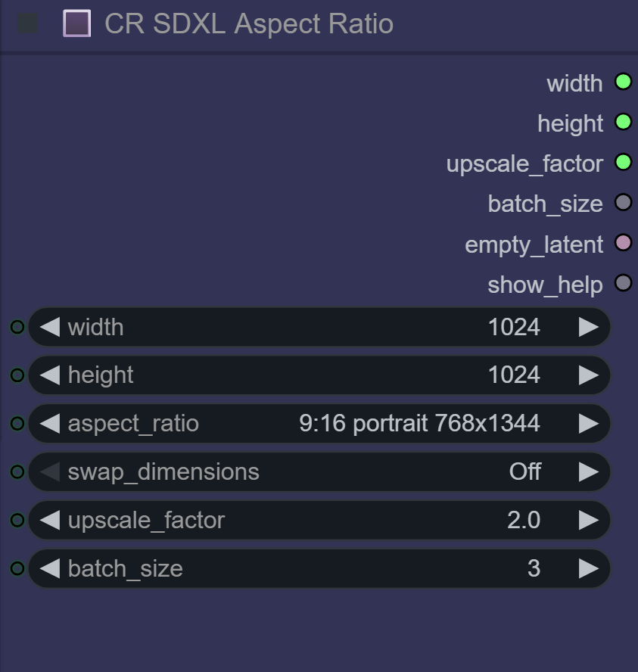Decrease height value with left arrow
Screen dimensions: 638x672
click(50, 375)
